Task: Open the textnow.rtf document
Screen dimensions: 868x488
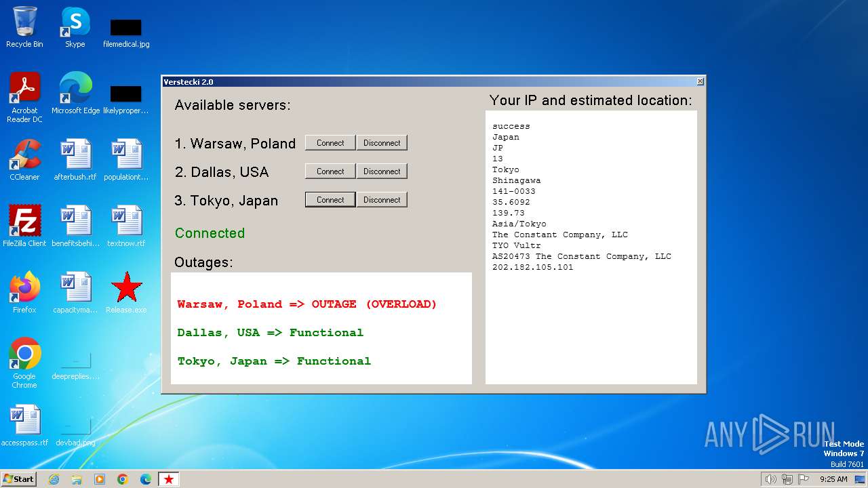Action: (126, 226)
